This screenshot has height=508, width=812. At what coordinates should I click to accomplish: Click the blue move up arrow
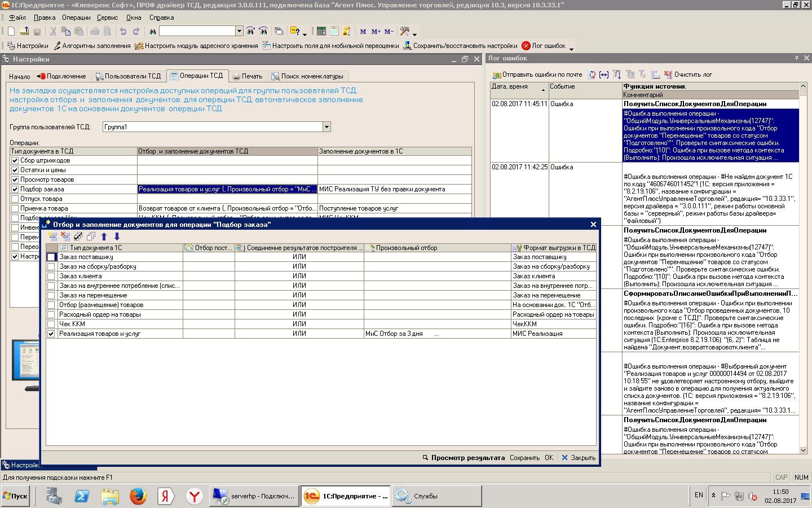coord(104,237)
